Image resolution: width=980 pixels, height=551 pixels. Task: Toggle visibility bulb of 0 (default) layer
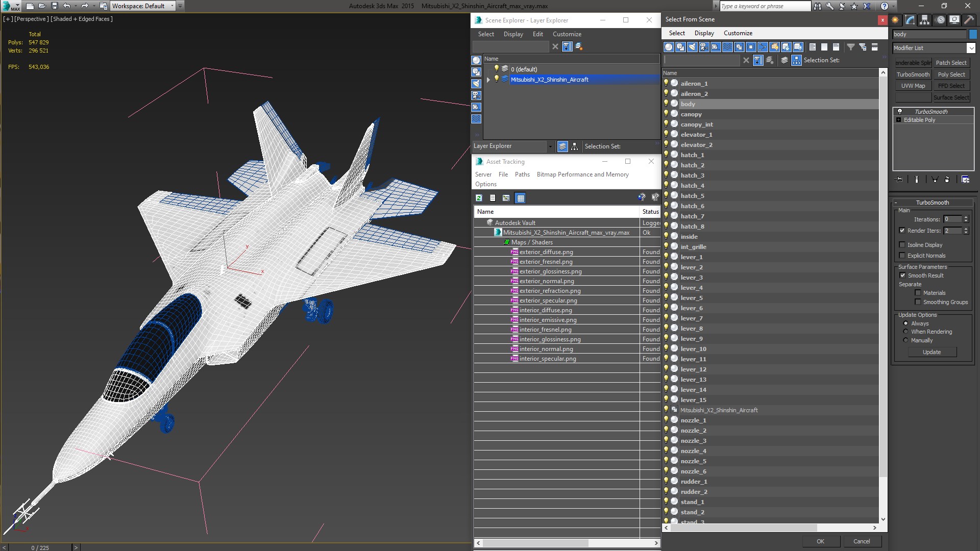(496, 69)
